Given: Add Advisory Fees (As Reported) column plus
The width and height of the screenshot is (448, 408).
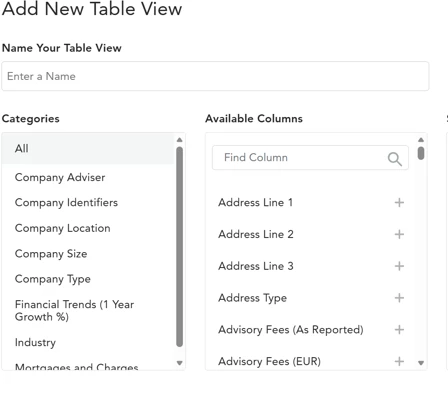Looking at the screenshot, I should (x=399, y=330).
